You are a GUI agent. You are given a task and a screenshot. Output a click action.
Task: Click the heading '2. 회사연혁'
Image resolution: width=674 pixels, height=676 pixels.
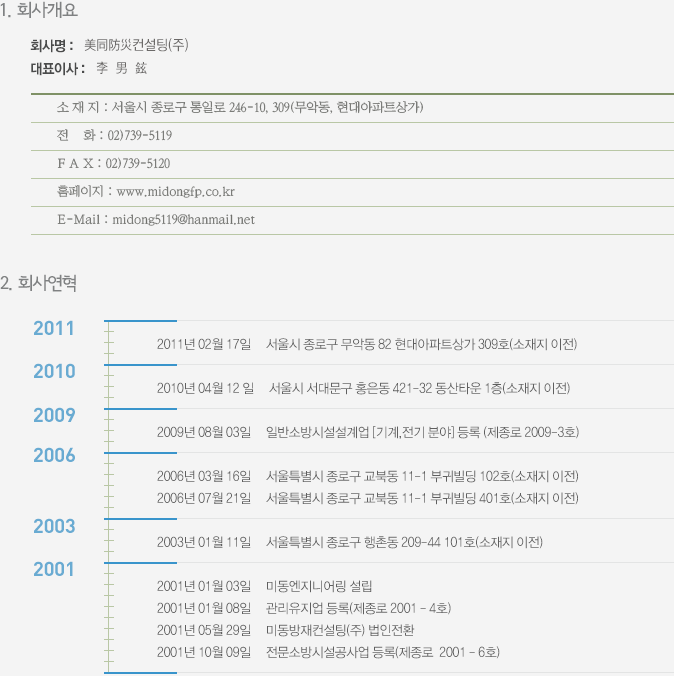[38, 283]
